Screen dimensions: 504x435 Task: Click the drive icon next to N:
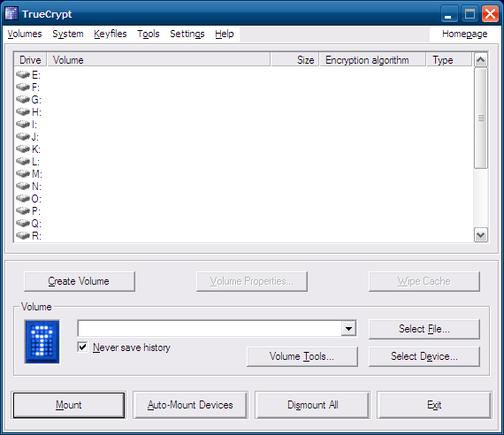pos(23,186)
